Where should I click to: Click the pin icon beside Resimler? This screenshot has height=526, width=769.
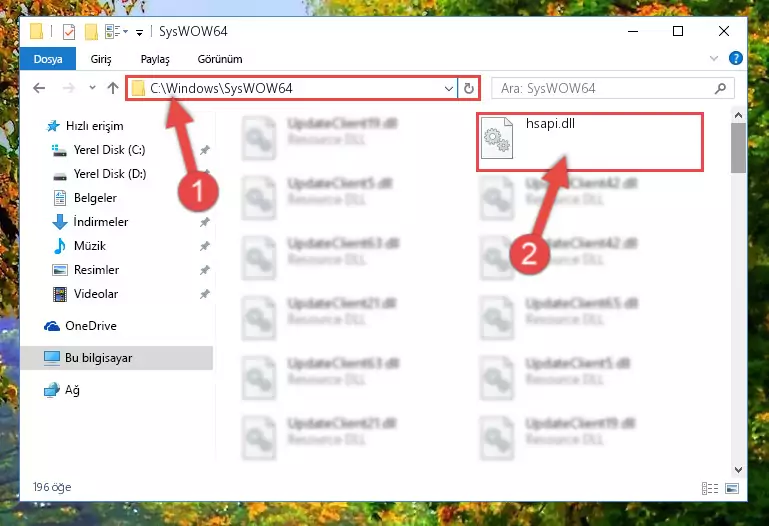coord(205,270)
